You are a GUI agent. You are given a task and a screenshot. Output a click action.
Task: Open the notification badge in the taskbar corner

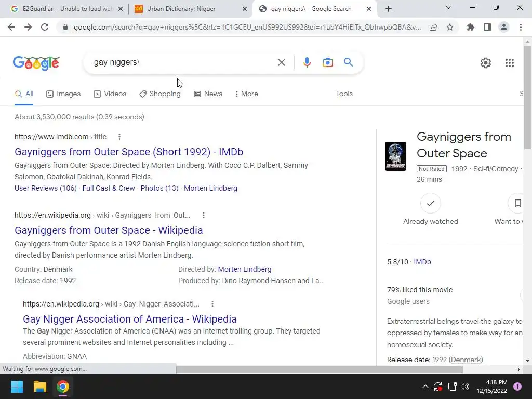(517, 387)
